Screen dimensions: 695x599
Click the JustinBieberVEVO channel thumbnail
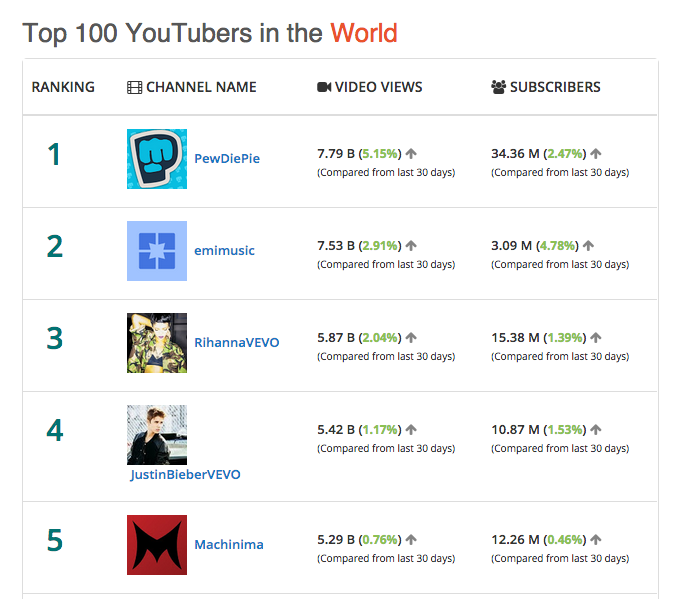157,435
